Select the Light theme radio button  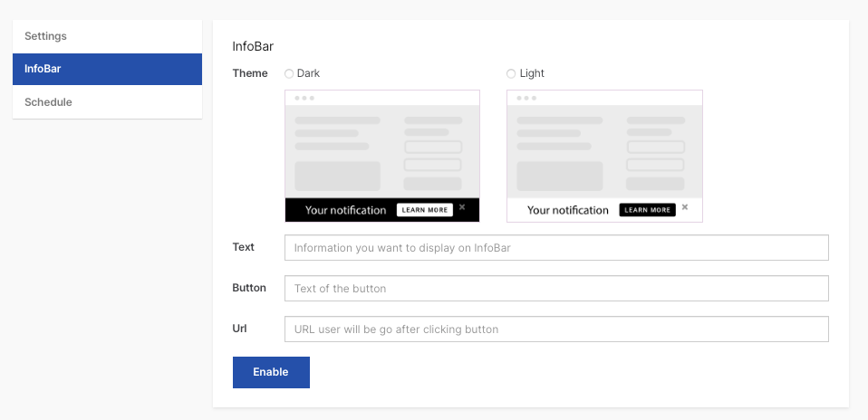click(511, 73)
